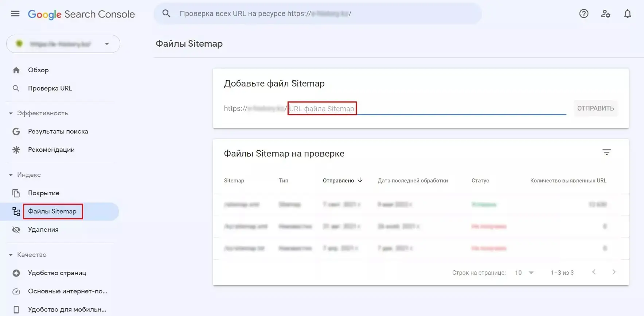Collapse the Качество section

click(11, 255)
